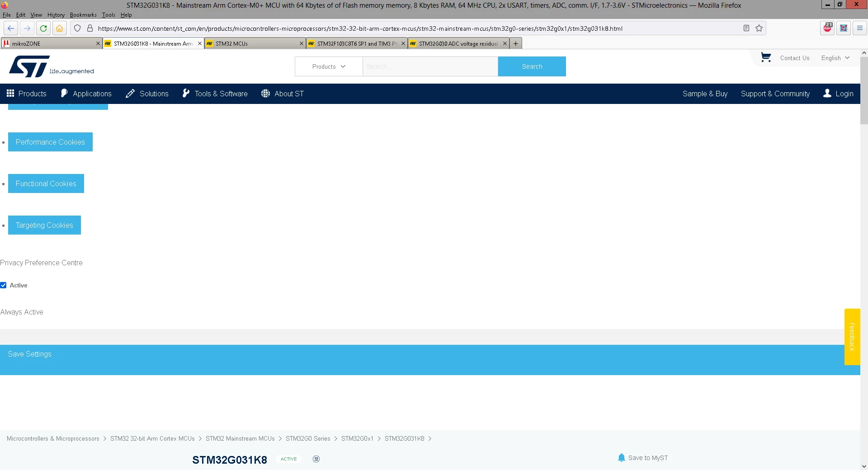Click the STM32G031K8 breadcrumb
Image resolution: width=868 pixels, height=470 pixels.
coord(404,438)
